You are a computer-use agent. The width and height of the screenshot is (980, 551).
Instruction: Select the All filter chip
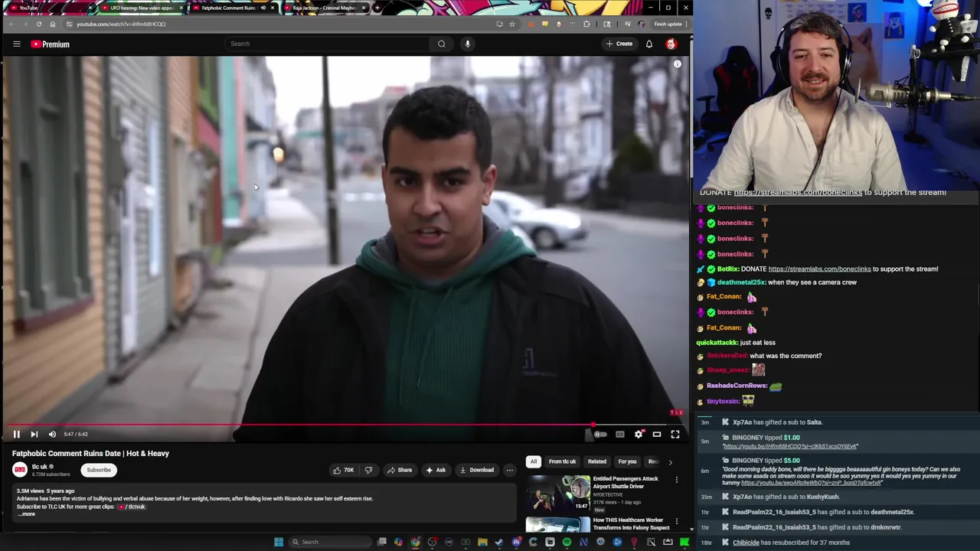point(534,461)
